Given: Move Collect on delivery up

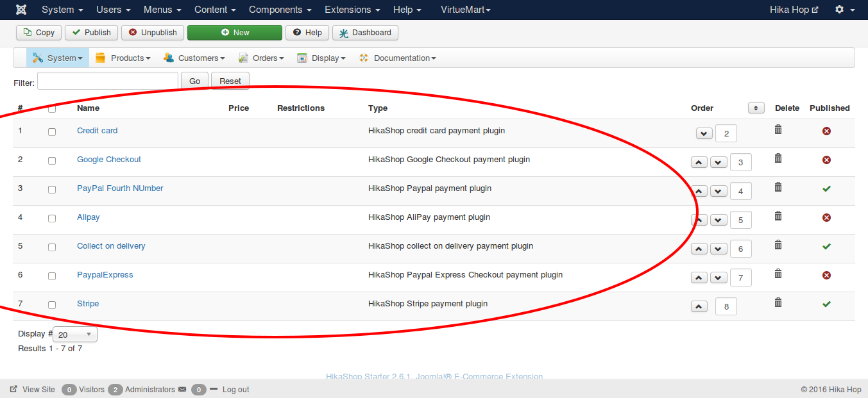Looking at the screenshot, I should point(699,249).
